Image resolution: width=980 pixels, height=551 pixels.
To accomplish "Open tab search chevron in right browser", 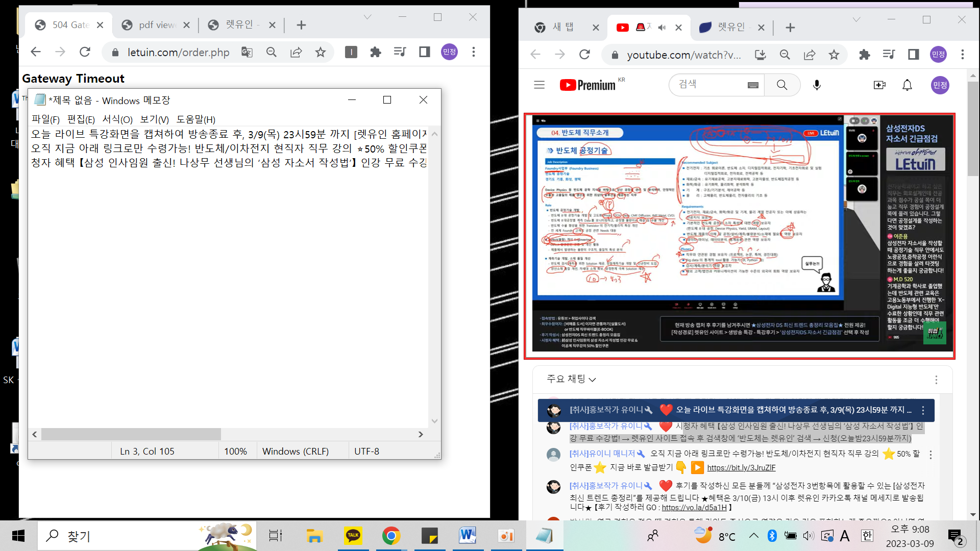I will (x=856, y=20).
